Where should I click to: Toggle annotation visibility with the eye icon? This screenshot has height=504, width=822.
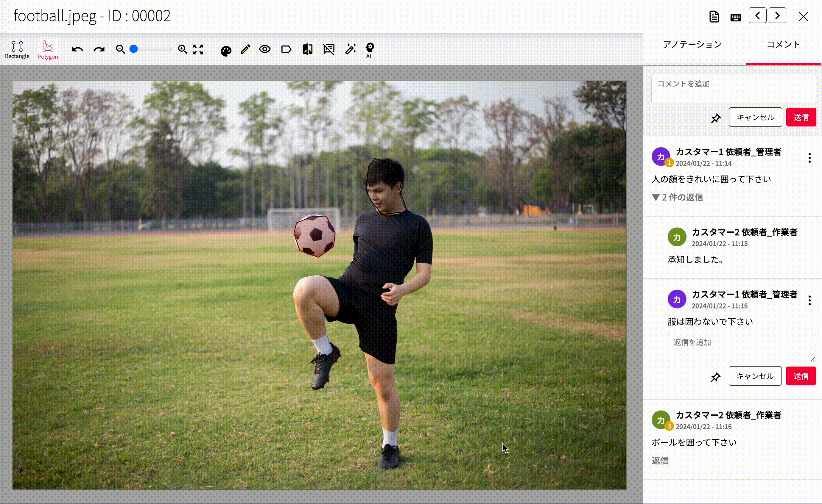pos(265,49)
